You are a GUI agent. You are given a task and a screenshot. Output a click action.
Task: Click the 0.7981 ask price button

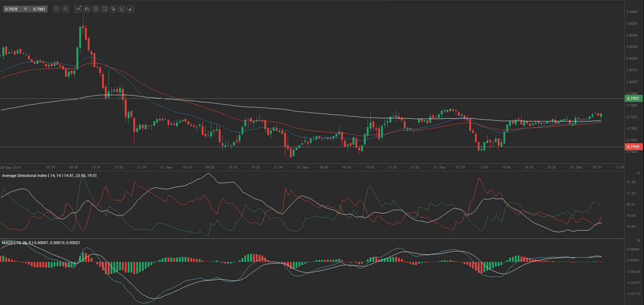coord(39,9)
